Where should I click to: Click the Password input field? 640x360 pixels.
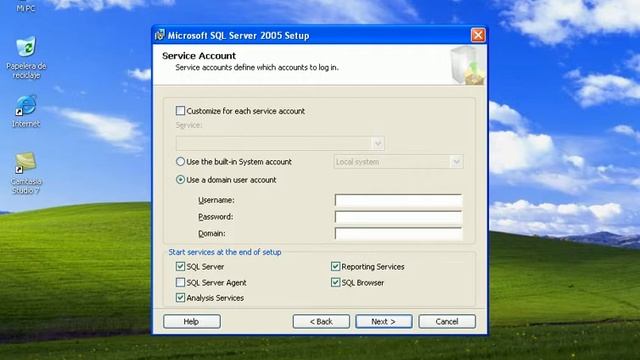point(398,217)
